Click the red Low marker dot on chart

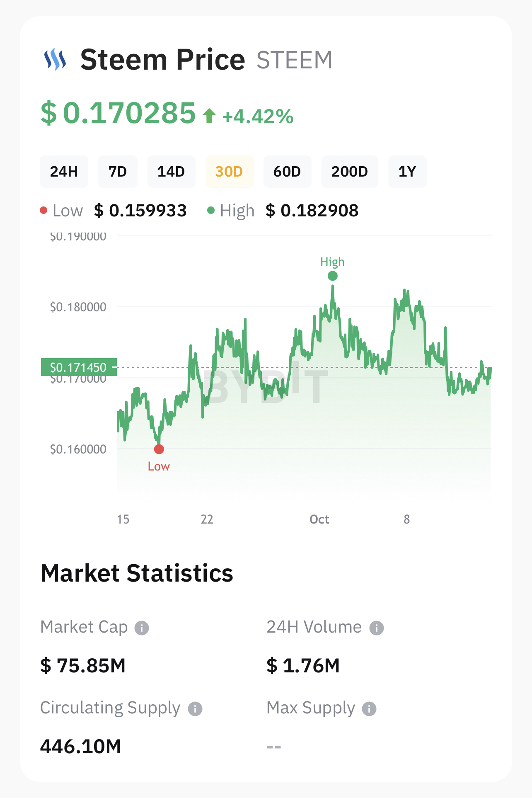(159, 449)
